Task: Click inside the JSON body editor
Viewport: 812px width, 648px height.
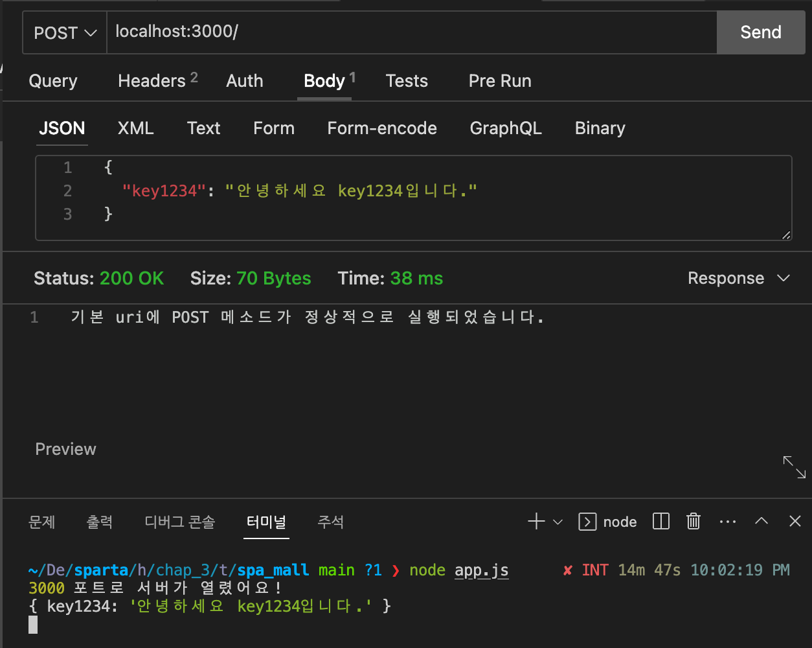Action: (x=414, y=198)
